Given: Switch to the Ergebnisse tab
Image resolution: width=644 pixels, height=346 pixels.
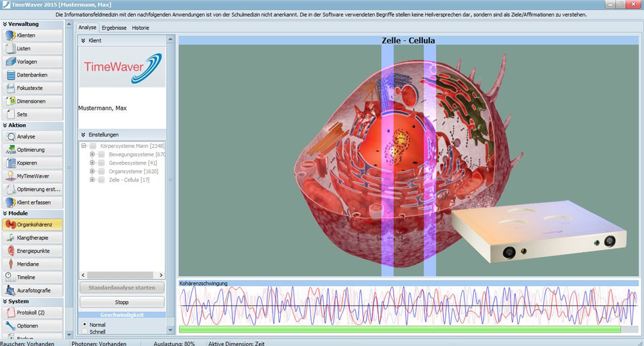Looking at the screenshot, I should click(x=114, y=28).
